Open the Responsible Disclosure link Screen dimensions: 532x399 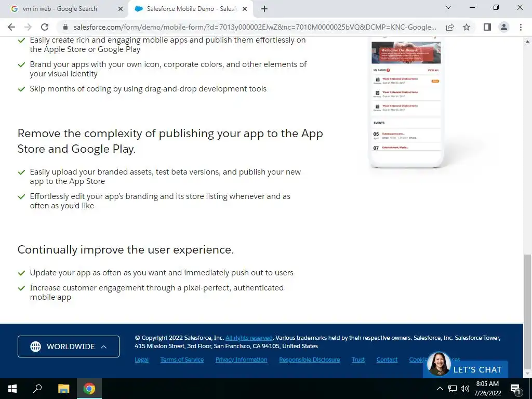coord(310,360)
